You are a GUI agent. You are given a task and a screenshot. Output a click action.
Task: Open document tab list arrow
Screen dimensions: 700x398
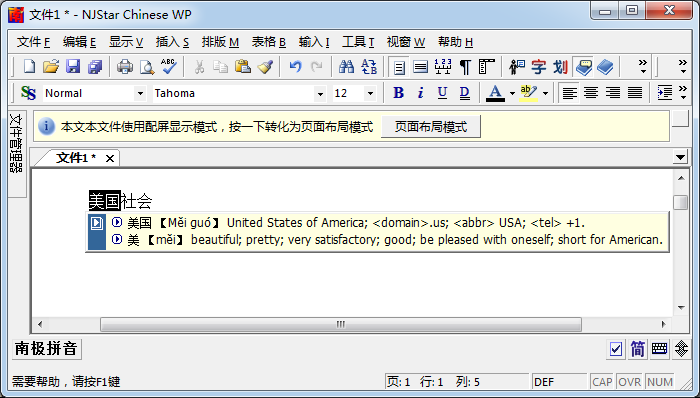point(680,157)
